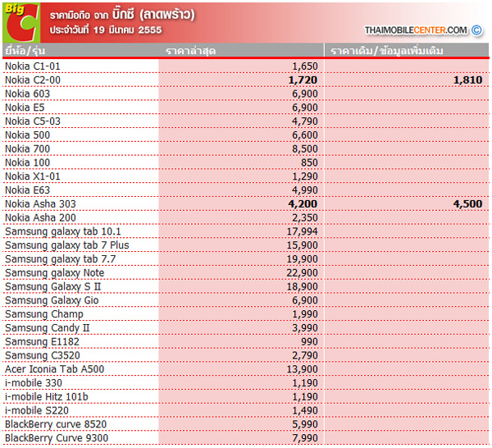Click the ราคาเดิม/ข้อมูลเพิ่มเติม column header
This screenshot has height=448, width=492.
387,51
